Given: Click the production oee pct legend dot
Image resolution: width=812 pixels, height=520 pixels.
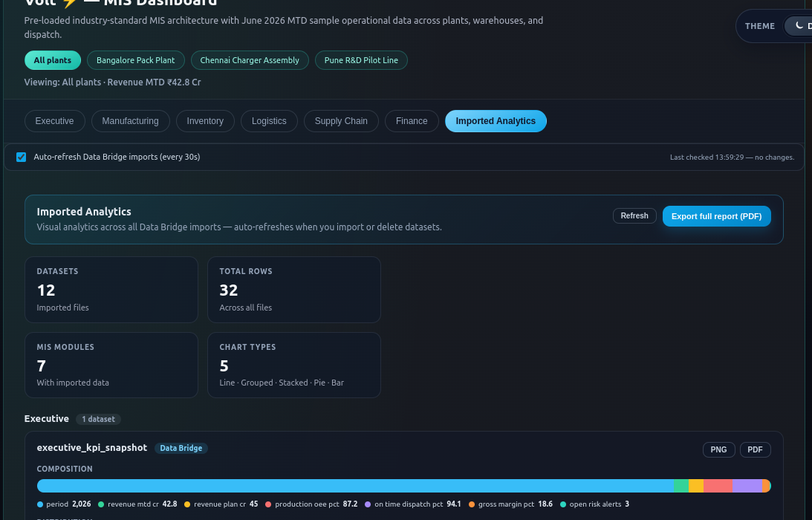Looking at the screenshot, I should (268, 504).
